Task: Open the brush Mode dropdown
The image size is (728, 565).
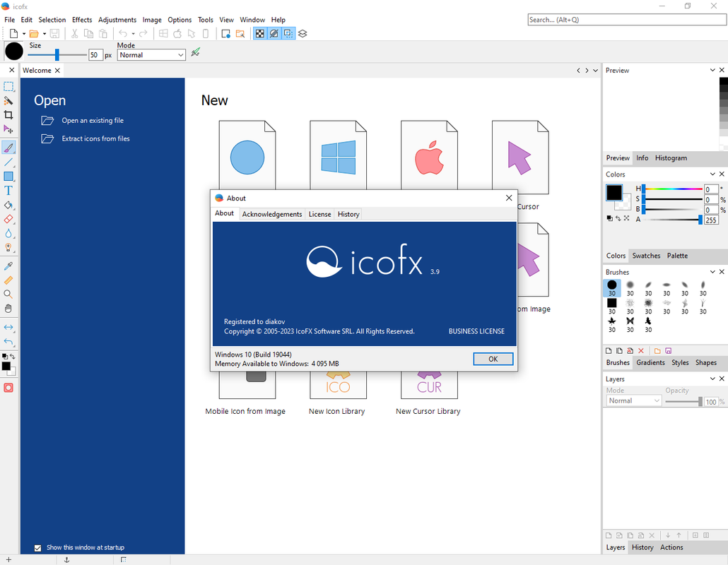Action: [x=151, y=55]
